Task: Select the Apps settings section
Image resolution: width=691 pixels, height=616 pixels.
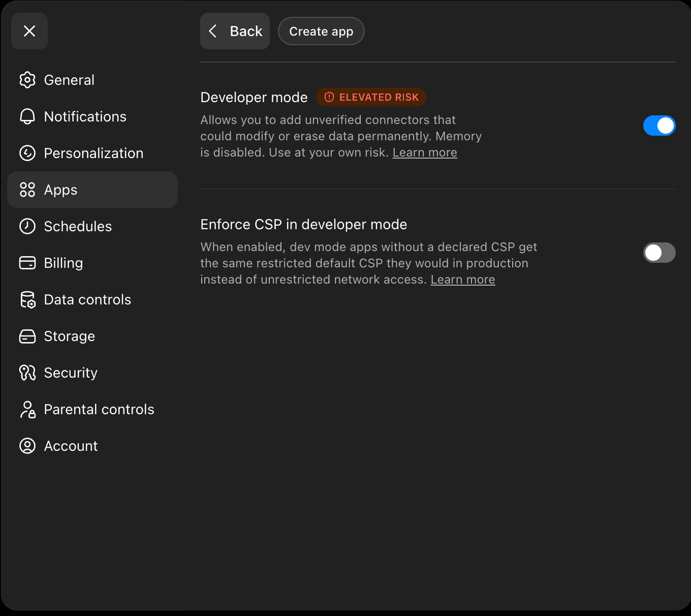Action: click(x=92, y=190)
